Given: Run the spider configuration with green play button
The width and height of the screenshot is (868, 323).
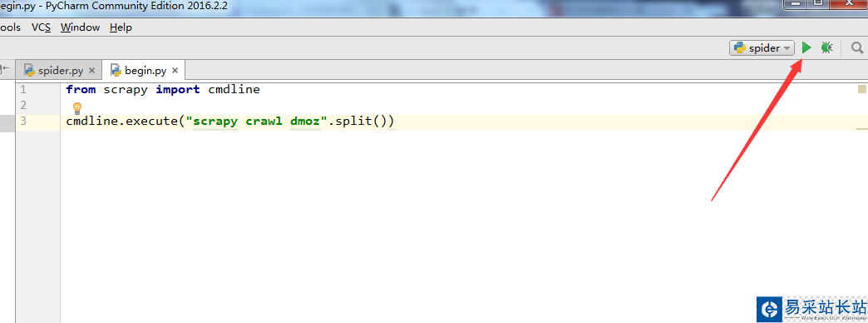Looking at the screenshot, I should pyautogui.click(x=806, y=48).
